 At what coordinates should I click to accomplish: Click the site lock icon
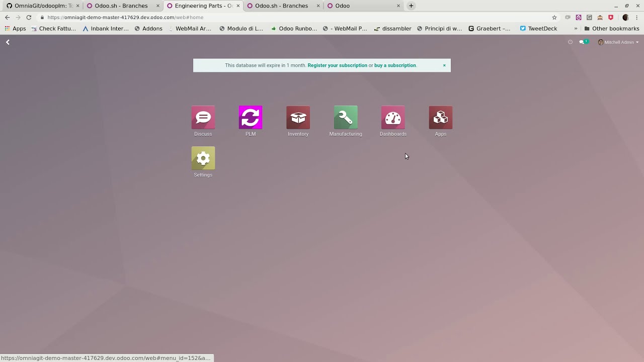coord(42,17)
